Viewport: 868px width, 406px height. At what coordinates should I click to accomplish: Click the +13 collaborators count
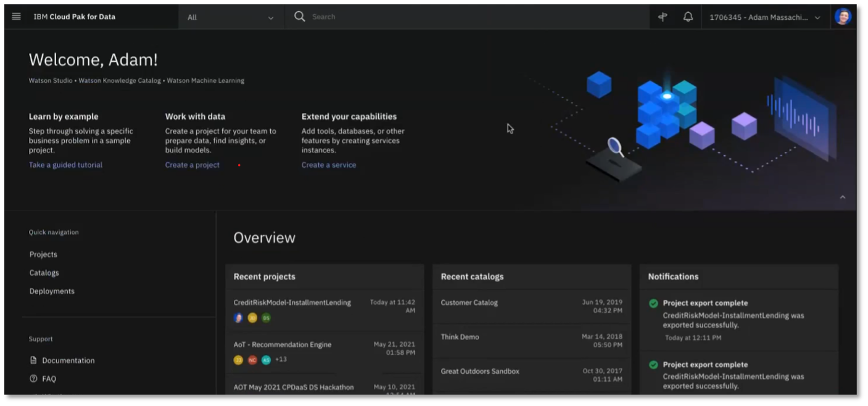point(281,359)
